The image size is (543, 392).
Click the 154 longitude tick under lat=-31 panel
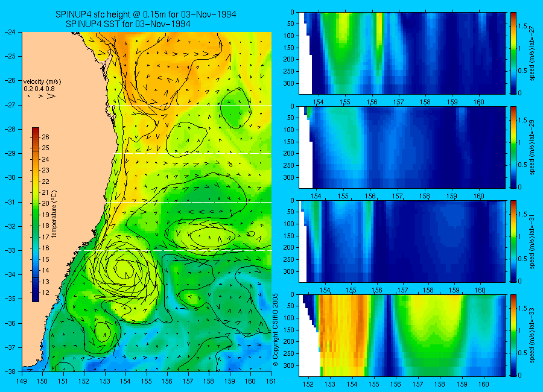325,290
